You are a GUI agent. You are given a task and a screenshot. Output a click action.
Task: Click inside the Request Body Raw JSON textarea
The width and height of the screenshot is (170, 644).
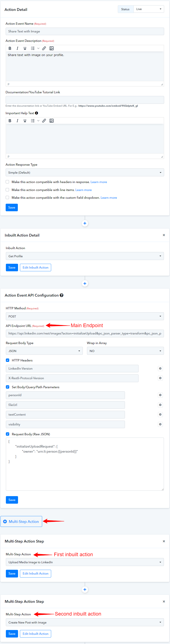click(x=85, y=464)
